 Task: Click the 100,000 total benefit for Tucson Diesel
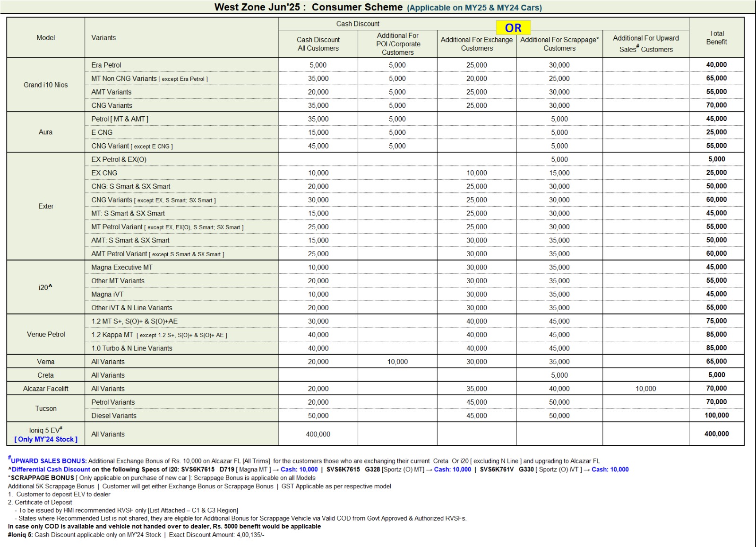tap(716, 415)
